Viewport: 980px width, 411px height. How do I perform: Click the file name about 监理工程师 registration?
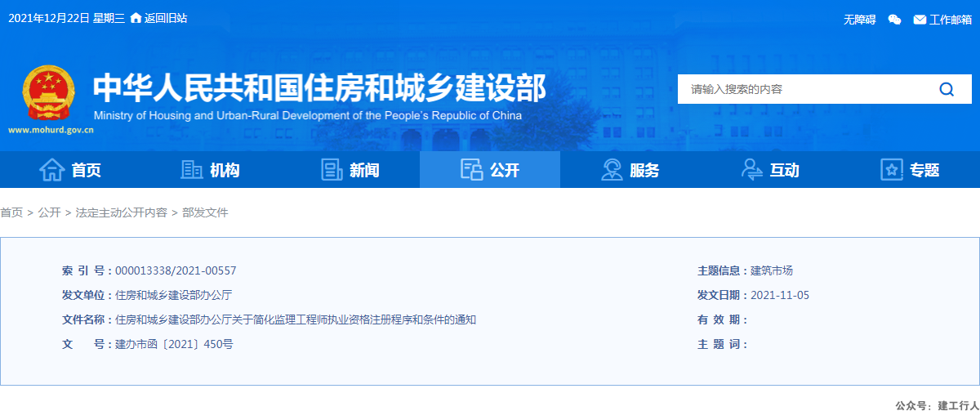(x=296, y=319)
